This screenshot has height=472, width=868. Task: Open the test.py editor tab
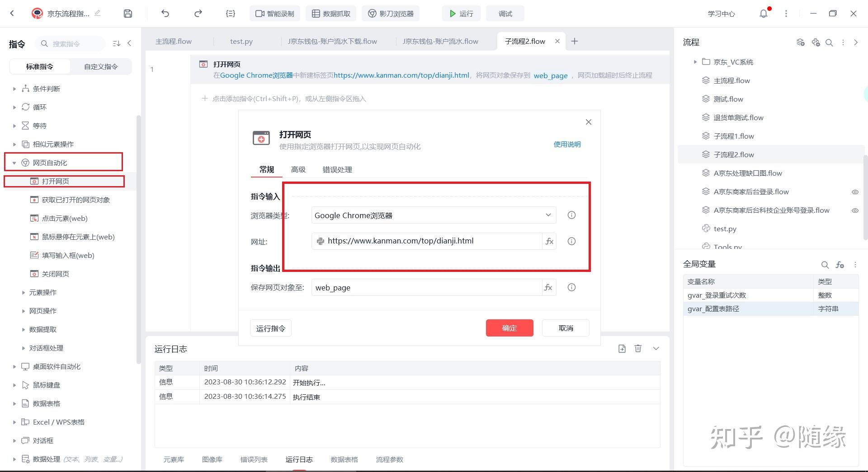(241, 41)
